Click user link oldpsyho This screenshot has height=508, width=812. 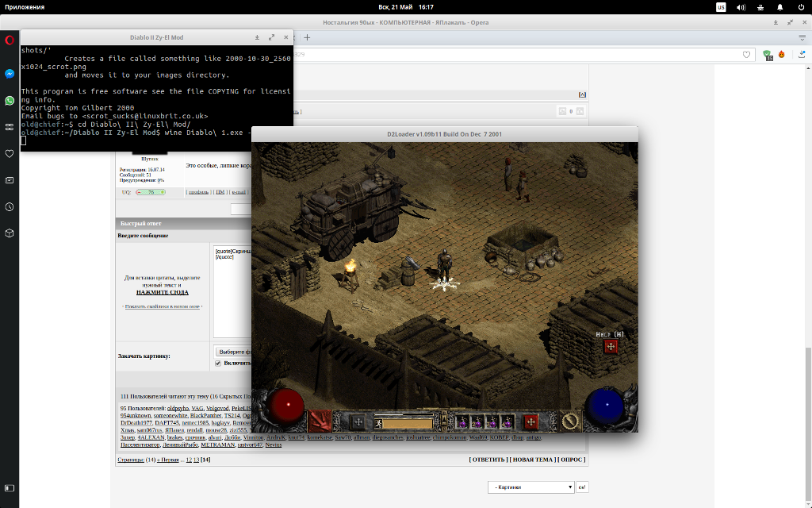point(178,409)
